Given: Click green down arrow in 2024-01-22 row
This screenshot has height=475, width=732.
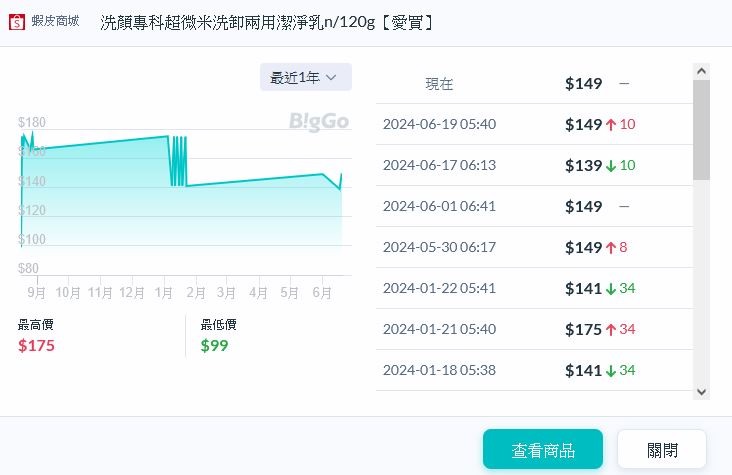Looking at the screenshot, I should pos(611,289).
